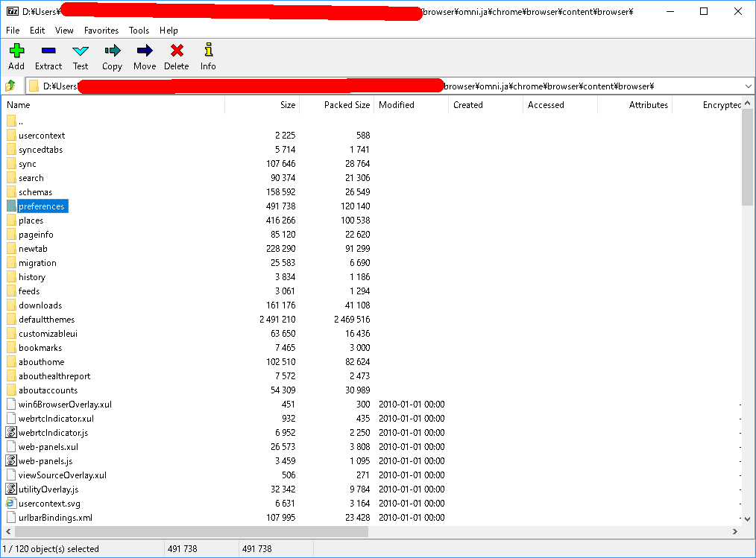Viewport: 756px width, 558px height.
Task: Open the Info properties icon
Action: (x=208, y=50)
